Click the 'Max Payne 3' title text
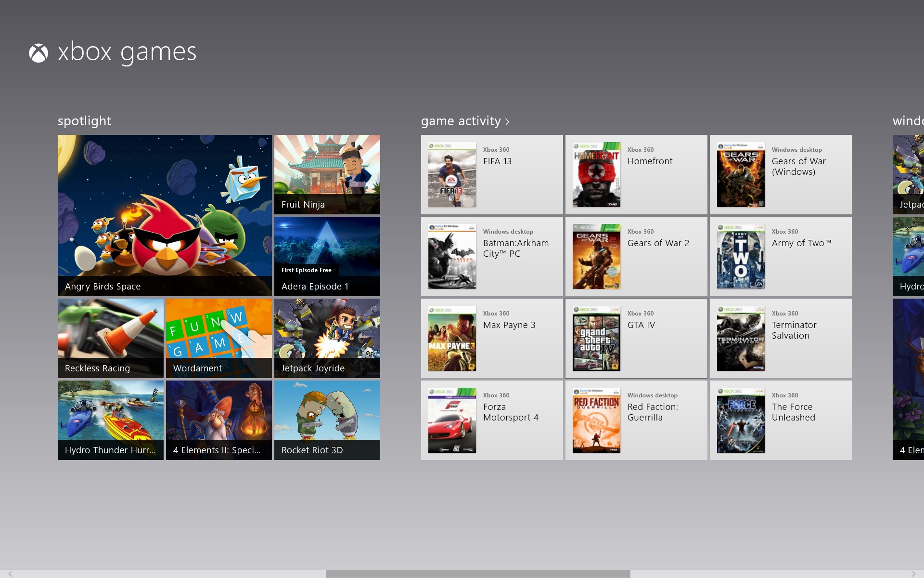The height and width of the screenshot is (578, 924). (509, 325)
